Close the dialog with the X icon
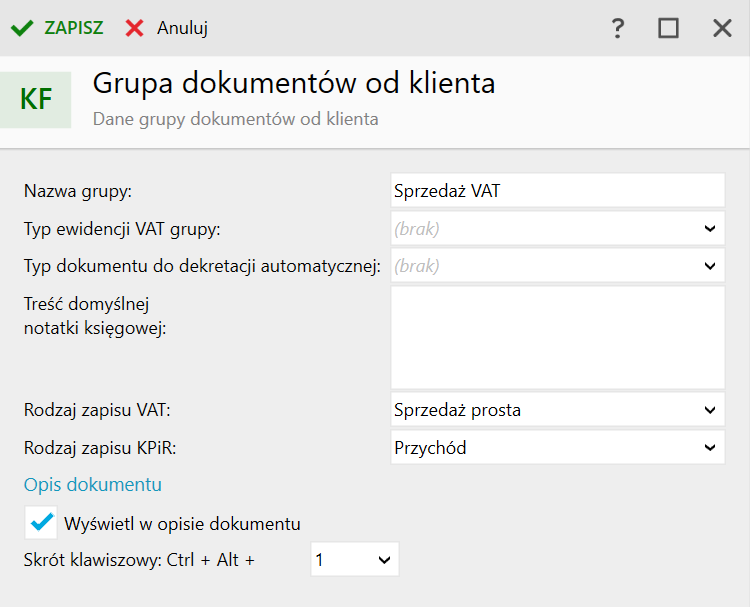The width and height of the screenshot is (750, 607). point(722,28)
